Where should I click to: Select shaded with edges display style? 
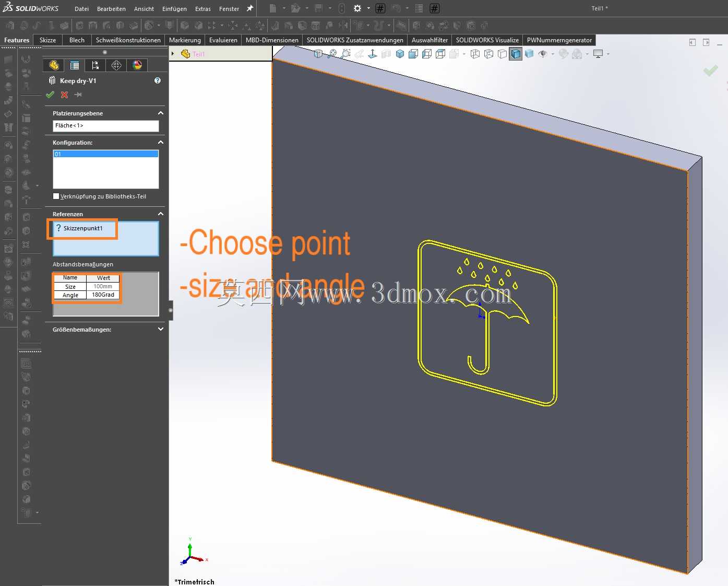point(516,54)
